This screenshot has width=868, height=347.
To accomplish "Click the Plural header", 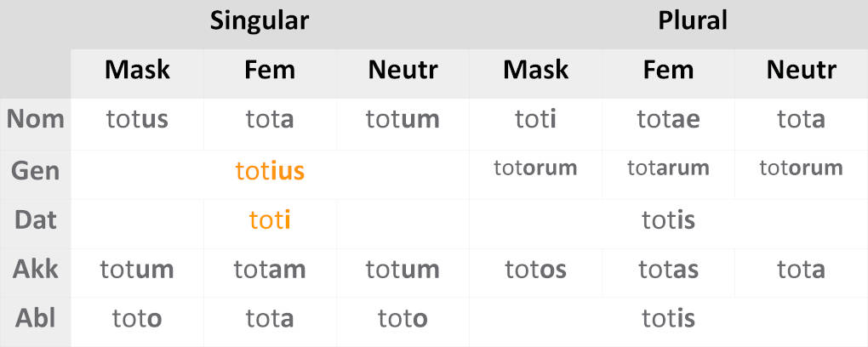I will point(693,20).
